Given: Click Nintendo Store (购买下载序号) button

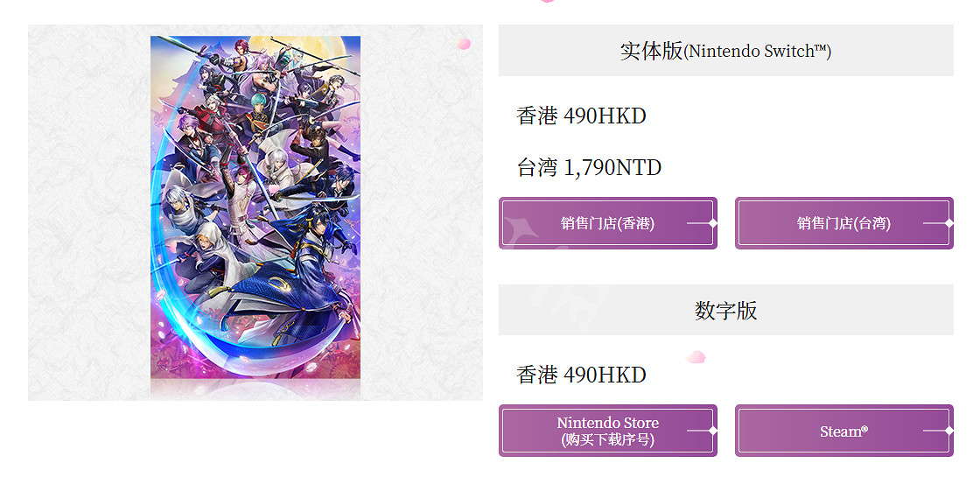Looking at the screenshot, I should point(607,431).
